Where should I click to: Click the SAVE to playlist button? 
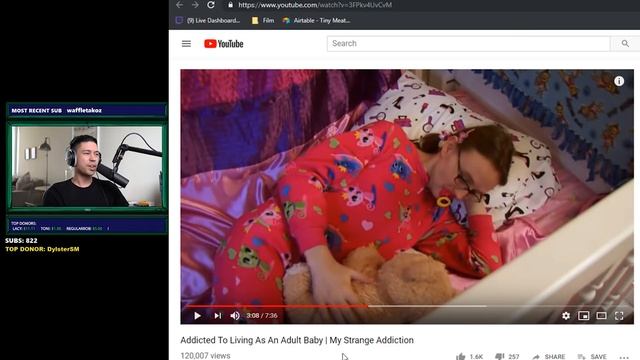click(592, 356)
